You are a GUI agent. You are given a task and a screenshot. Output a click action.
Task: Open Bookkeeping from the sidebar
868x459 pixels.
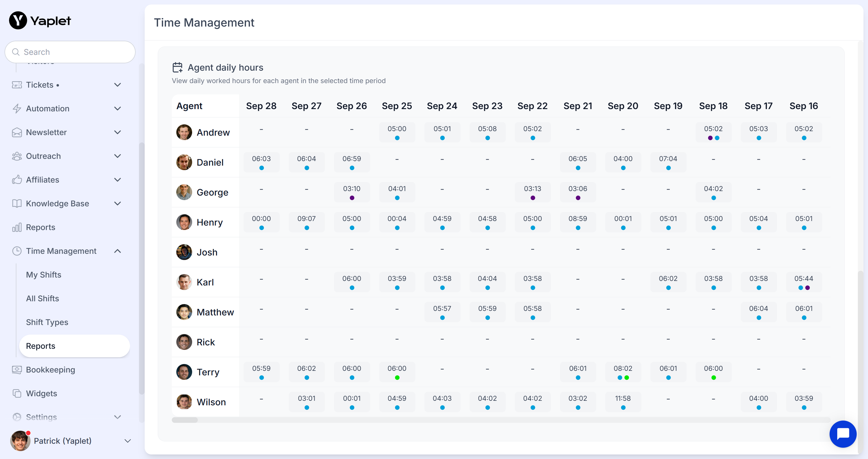pos(51,370)
